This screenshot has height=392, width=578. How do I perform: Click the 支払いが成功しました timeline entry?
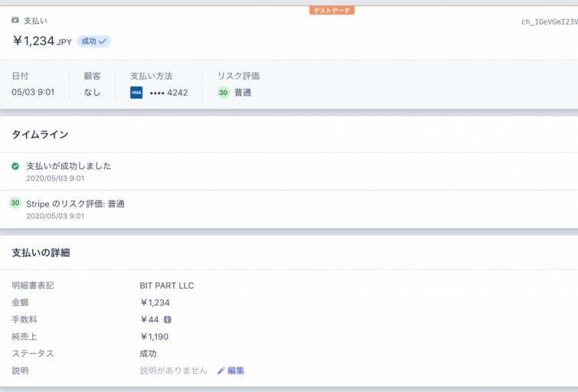point(69,166)
